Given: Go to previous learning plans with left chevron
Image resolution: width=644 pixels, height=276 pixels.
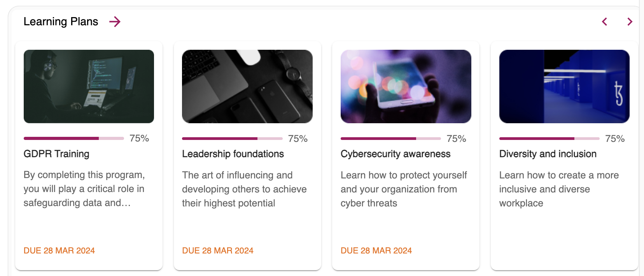Looking at the screenshot, I should pyautogui.click(x=605, y=22).
